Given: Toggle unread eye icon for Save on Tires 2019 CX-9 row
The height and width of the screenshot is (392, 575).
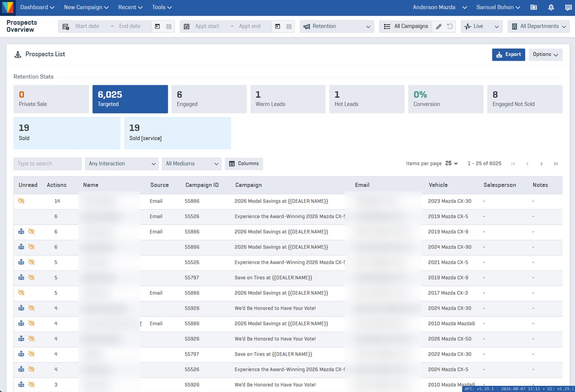Looking at the screenshot, I should (32, 278).
